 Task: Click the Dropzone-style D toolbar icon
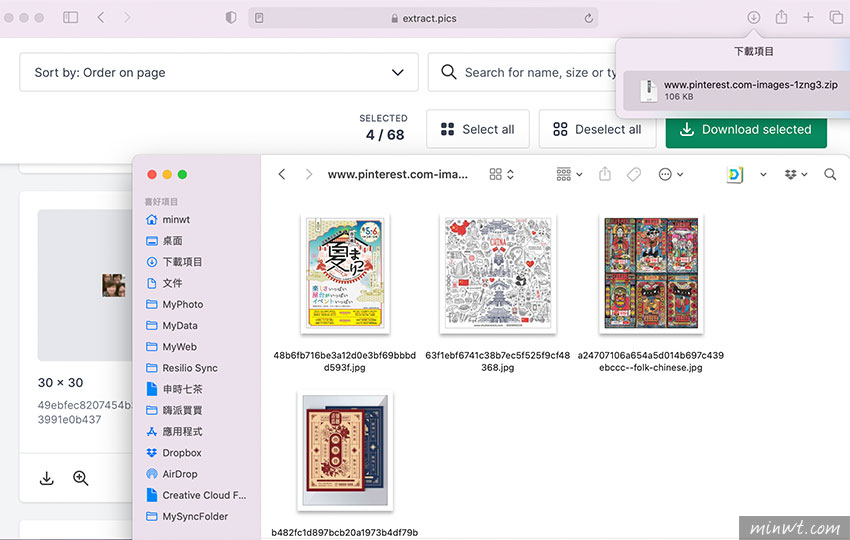pos(735,174)
